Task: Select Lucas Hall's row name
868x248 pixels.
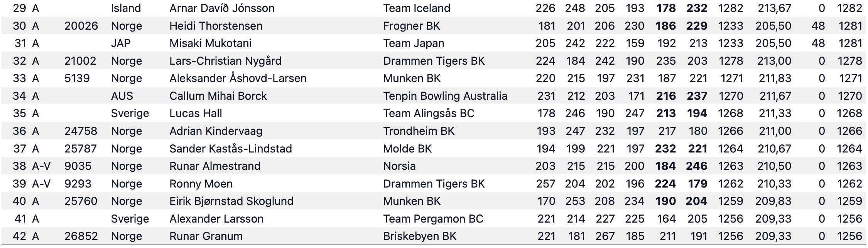Action: pyautogui.click(x=196, y=113)
